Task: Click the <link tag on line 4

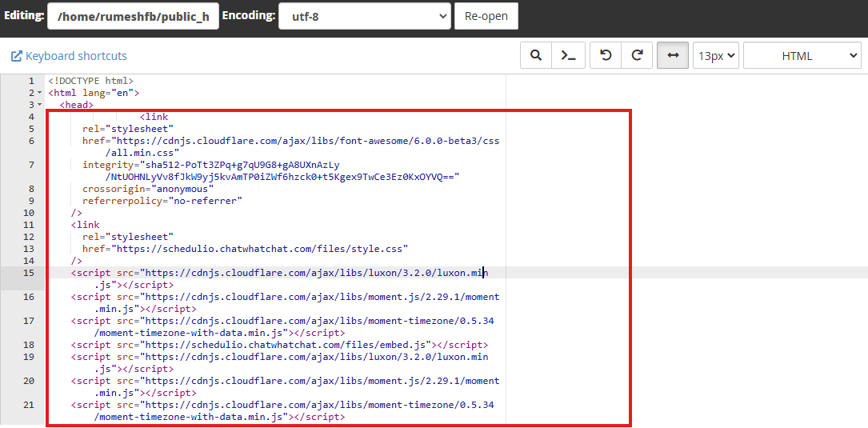Action: coord(154,117)
